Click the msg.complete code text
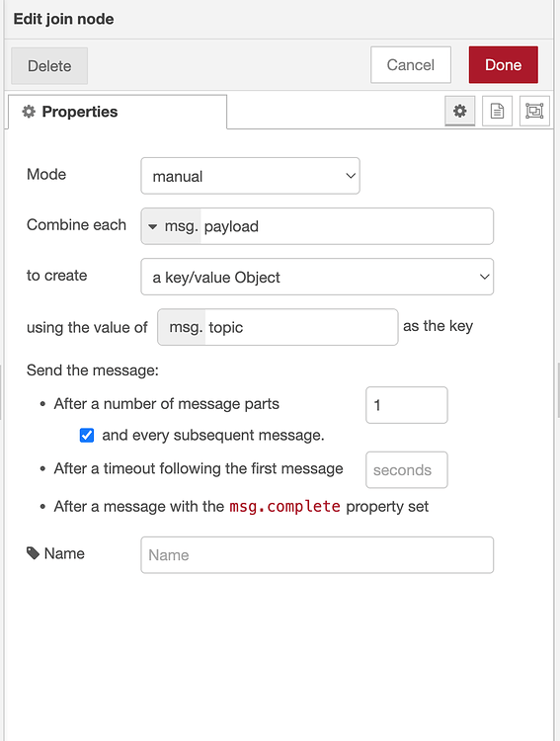Image resolution: width=560 pixels, height=741 pixels. coord(284,506)
